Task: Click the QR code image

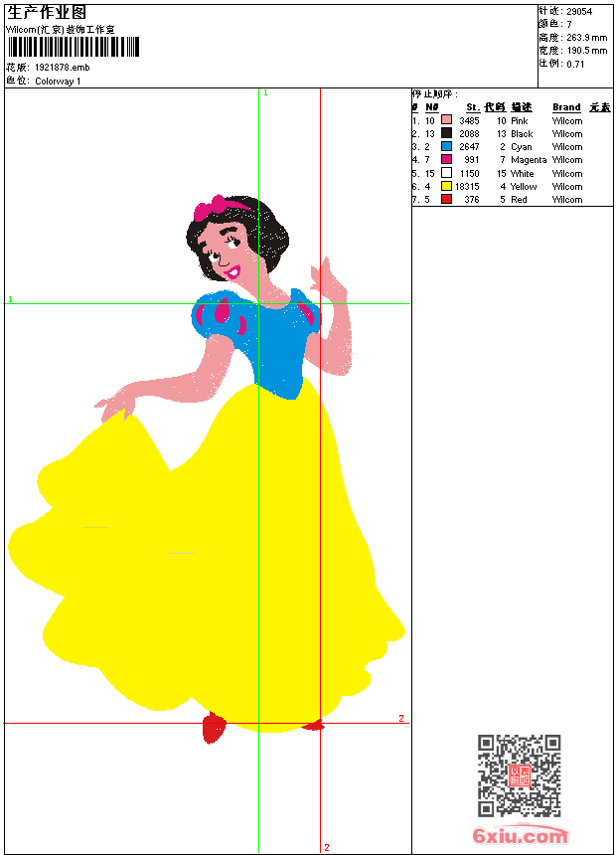Action: point(520,775)
